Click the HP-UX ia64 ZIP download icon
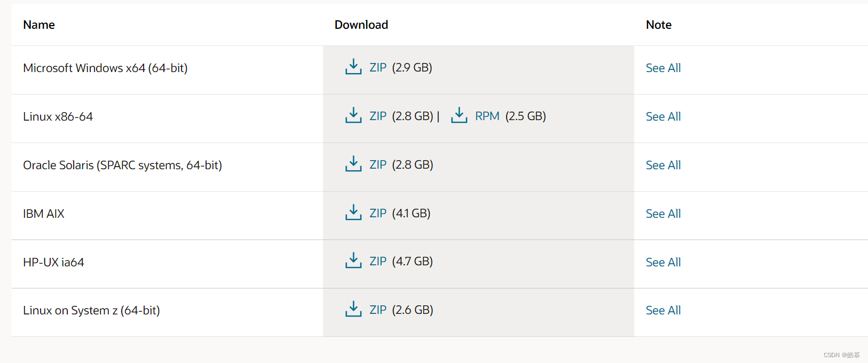The image size is (868, 363). 353,261
